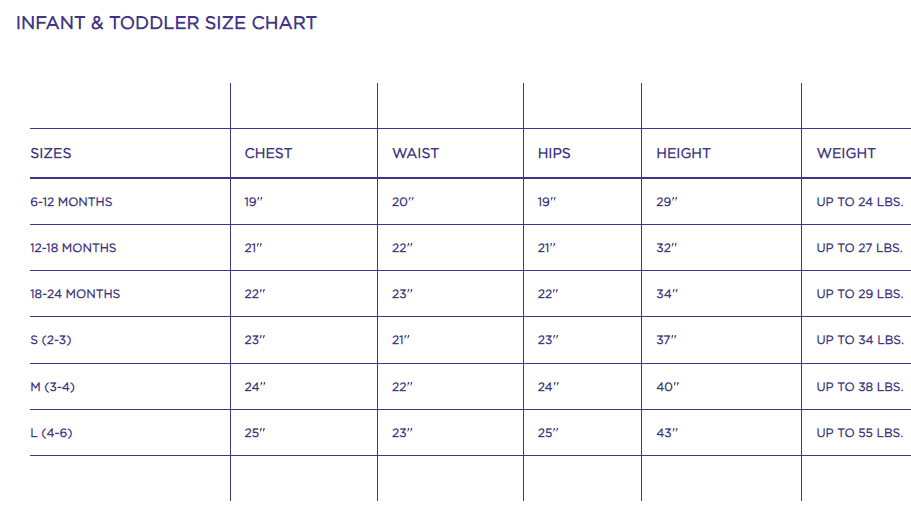
Task: Click the Infant & Toddler Size Chart title
Action: tap(166, 23)
